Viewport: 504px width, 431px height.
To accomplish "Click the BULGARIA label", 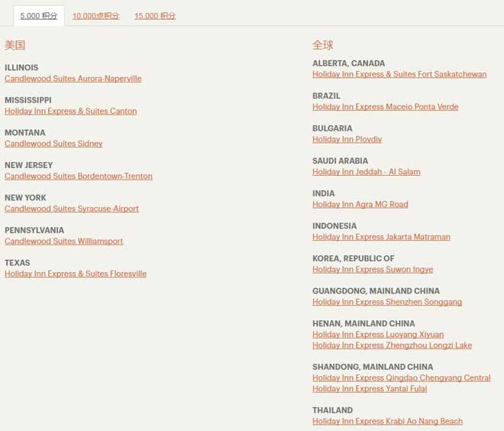I will [x=332, y=128].
